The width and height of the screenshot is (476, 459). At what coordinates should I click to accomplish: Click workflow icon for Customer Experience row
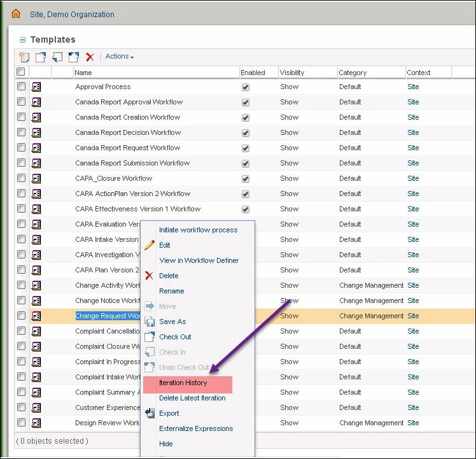pos(36,407)
